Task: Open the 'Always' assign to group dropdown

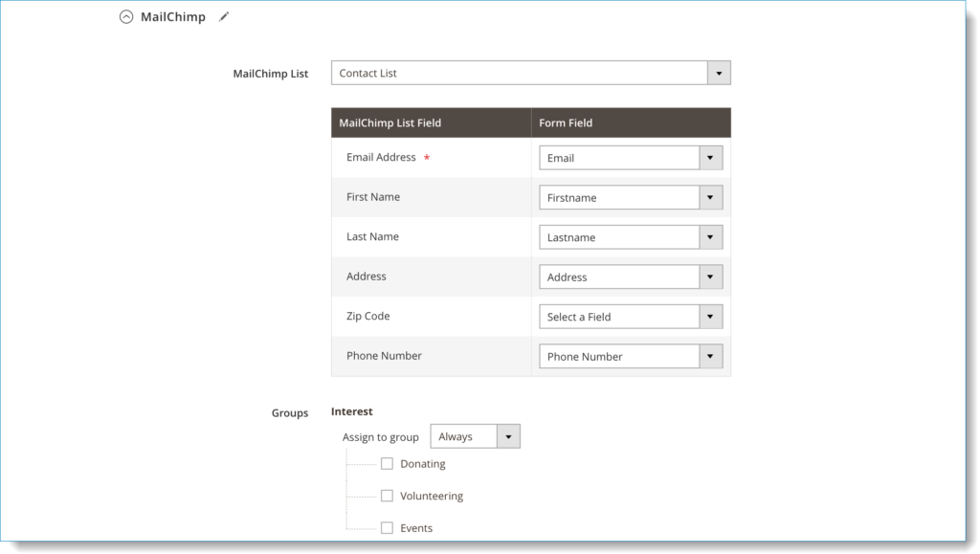Action: click(475, 436)
